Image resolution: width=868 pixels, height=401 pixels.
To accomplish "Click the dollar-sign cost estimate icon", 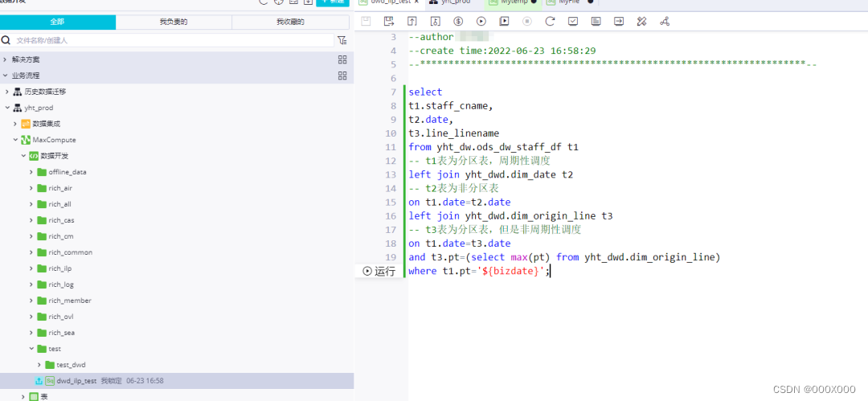I will (458, 22).
